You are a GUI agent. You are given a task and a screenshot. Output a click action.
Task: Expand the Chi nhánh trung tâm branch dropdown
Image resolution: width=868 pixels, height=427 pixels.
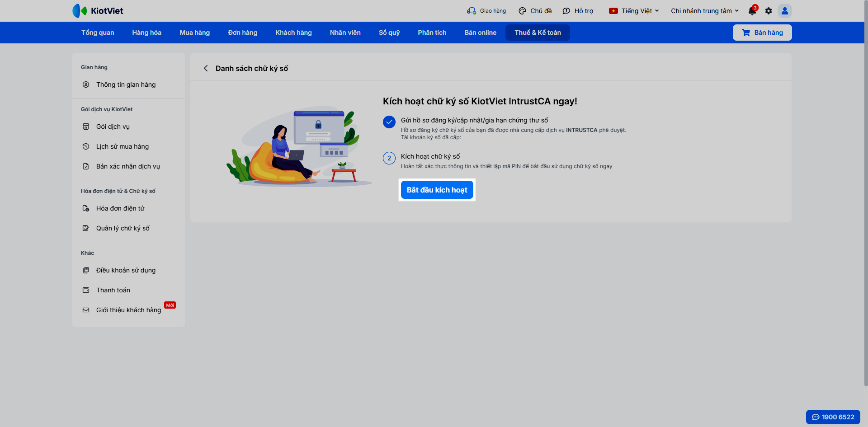tap(705, 11)
